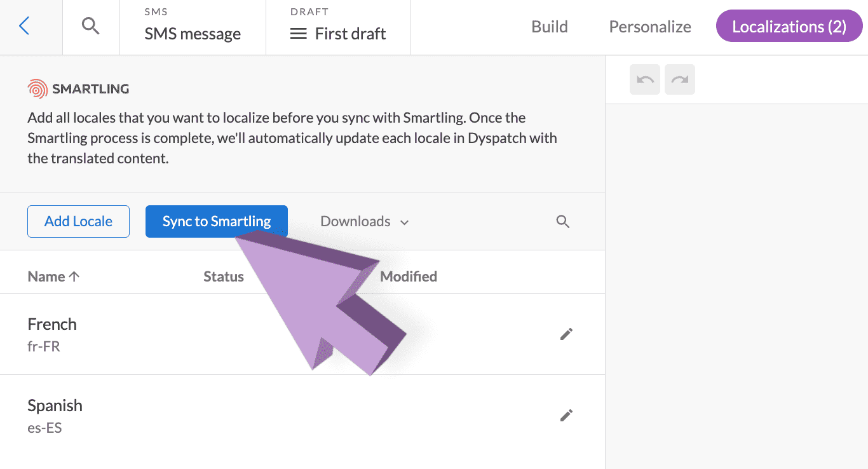
Task: Click the es-ES locale code
Action: [x=44, y=428]
